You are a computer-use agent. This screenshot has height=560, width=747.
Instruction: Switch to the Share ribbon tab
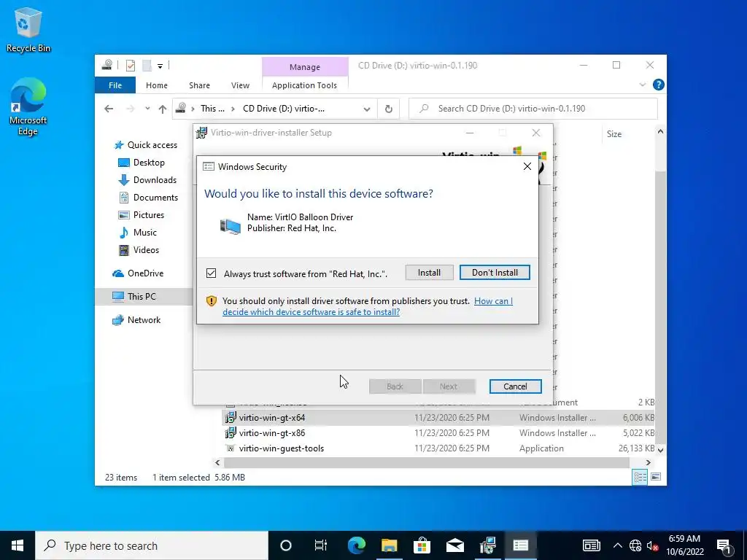[199, 85]
